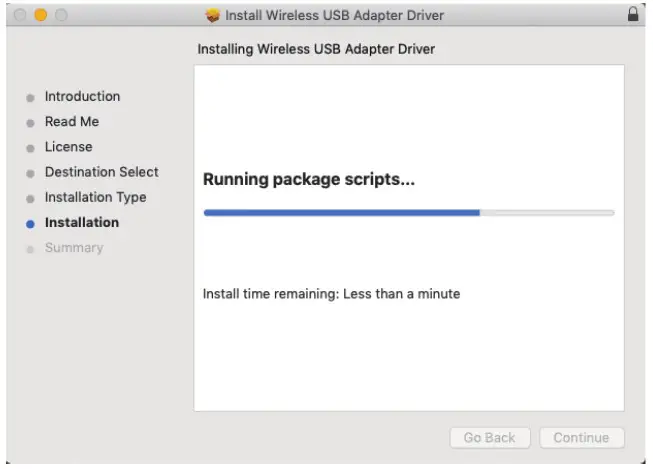
Task: Choose the Installation Type step label
Action: [95, 197]
